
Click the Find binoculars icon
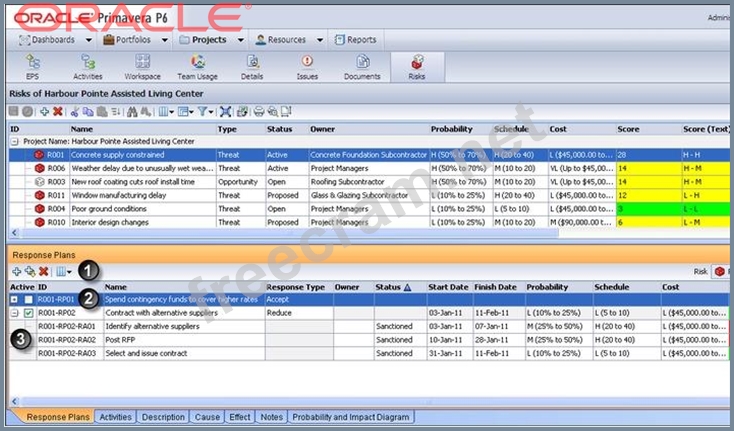click(132, 111)
